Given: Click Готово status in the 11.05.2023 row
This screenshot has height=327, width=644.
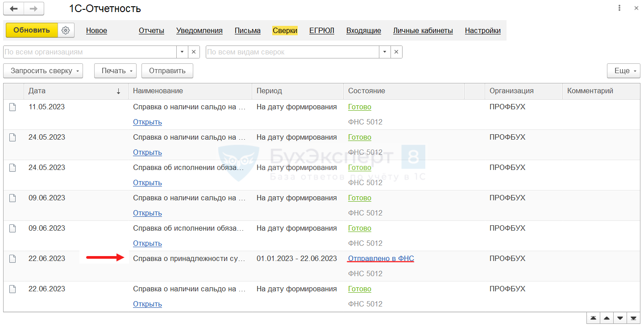Looking at the screenshot, I should (x=360, y=107).
